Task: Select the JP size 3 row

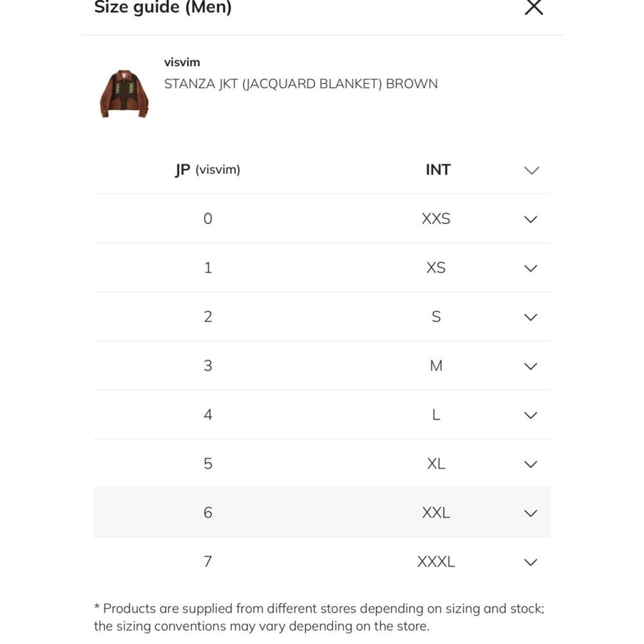Action: pyautogui.click(x=322, y=366)
